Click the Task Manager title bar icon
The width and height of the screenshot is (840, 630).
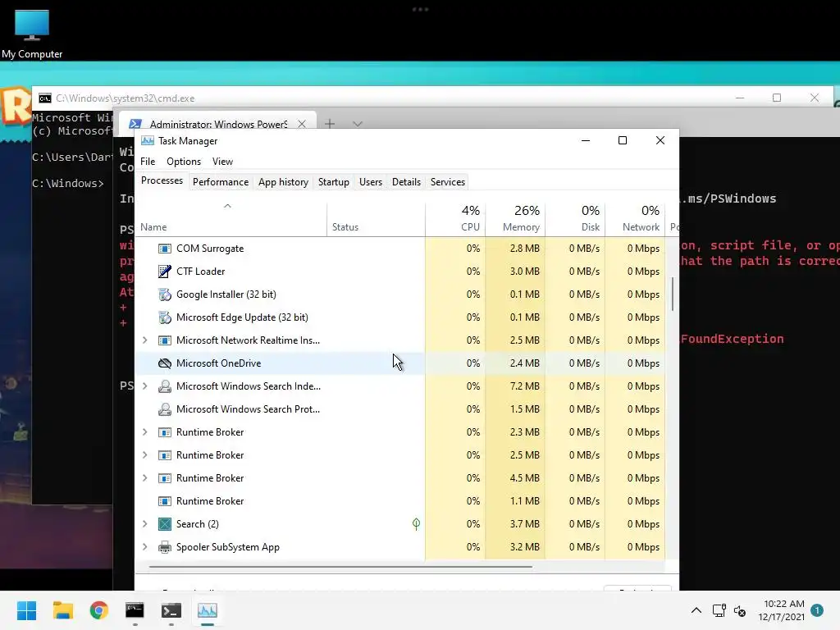click(x=148, y=141)
